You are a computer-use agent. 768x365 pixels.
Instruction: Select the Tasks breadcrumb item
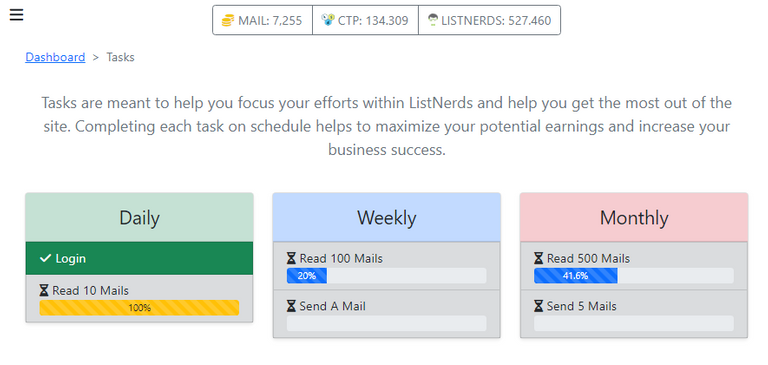[x=120, y=57]
